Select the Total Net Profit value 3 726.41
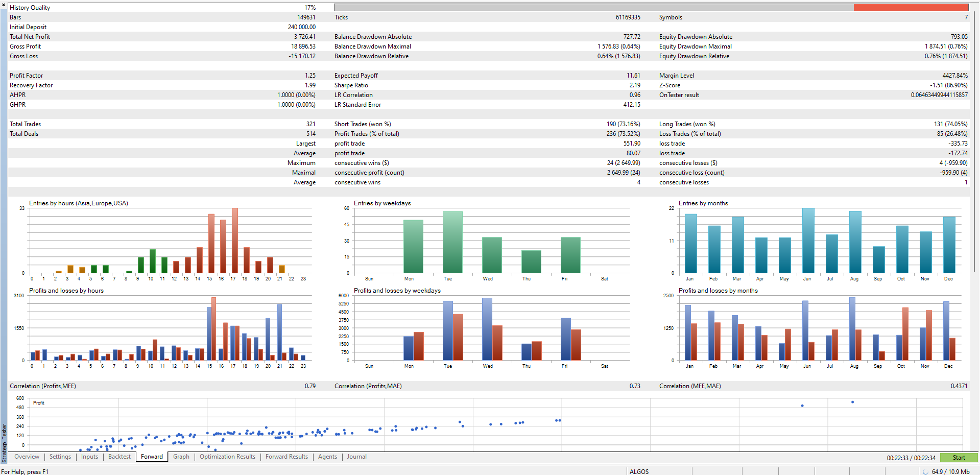This screenshot has height=475, width=980. click(304, 37)
